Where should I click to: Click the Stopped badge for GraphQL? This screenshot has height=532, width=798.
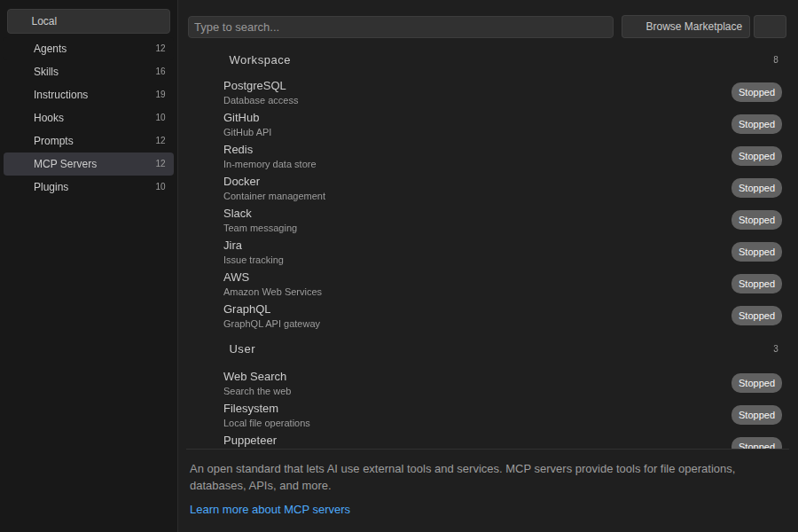[757, 316]
